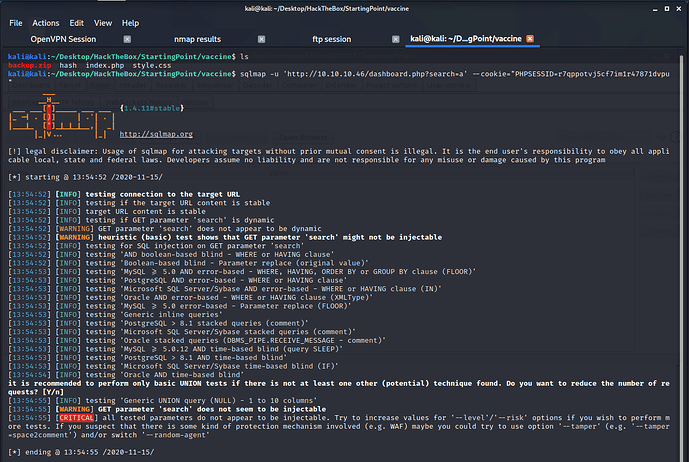Click the 1.4.11#stable version text

(152, 108)
